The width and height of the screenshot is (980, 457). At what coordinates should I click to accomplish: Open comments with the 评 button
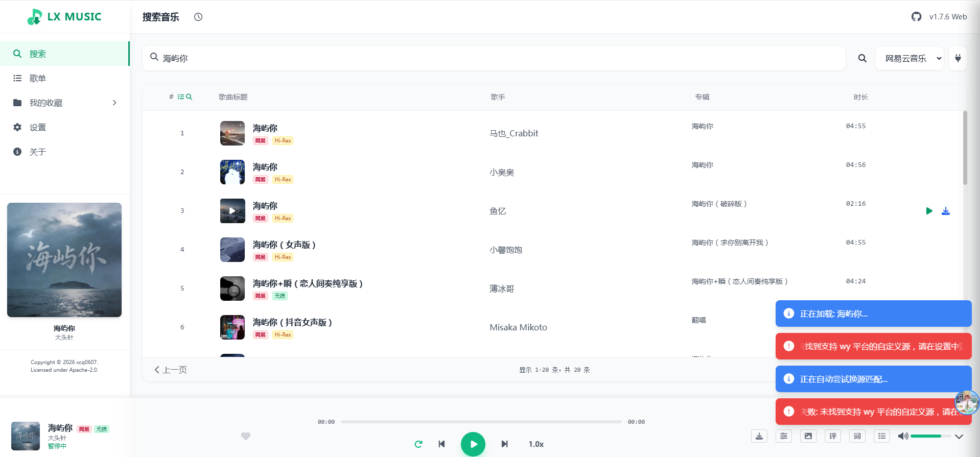point(833,436)
